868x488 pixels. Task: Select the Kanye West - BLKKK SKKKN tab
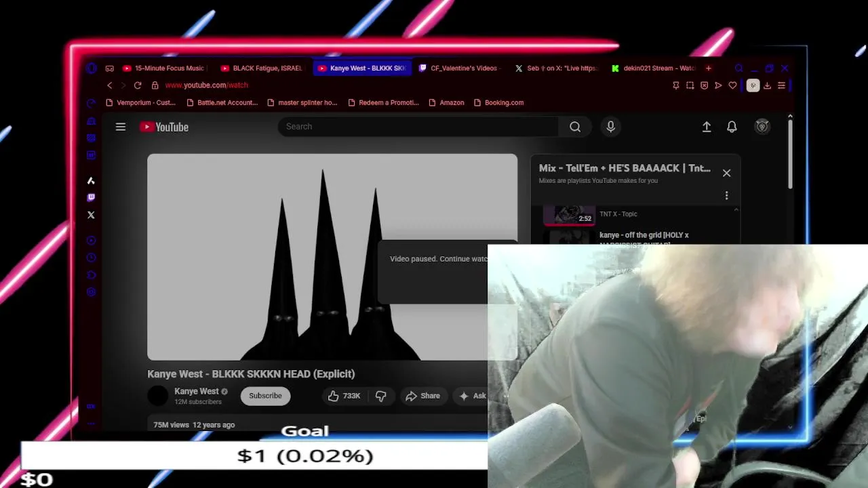pyautogui.click(x=361, y=68)
